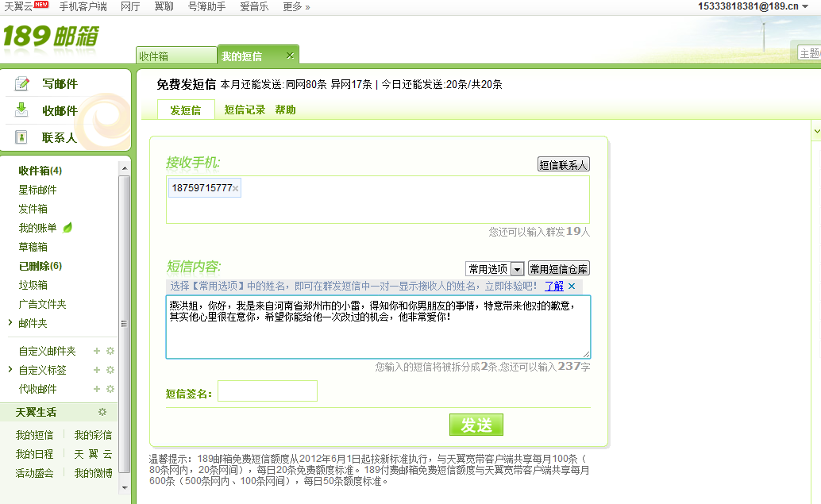This screenshot has width=821, height=504.
Task: Click the receive mail download arrow icon
Action: click(x=21, y=110)
